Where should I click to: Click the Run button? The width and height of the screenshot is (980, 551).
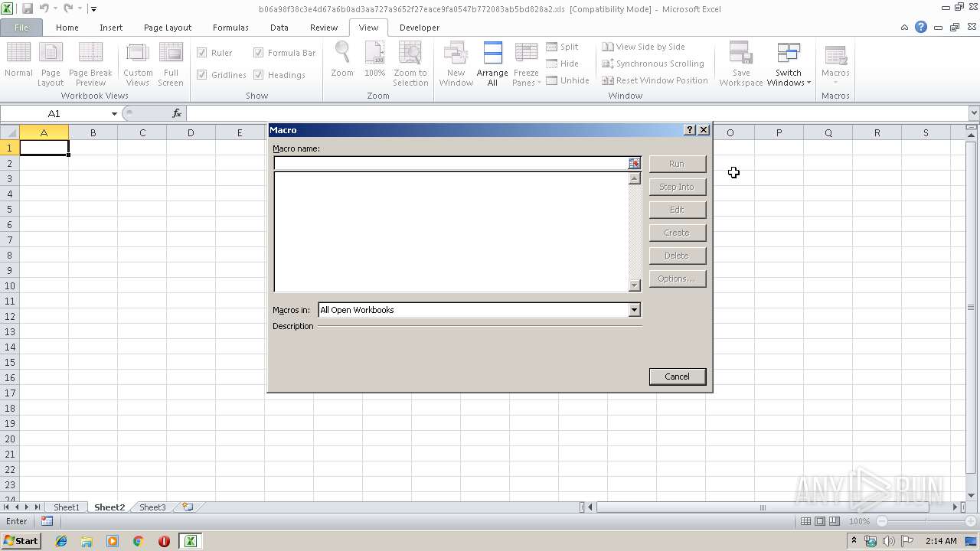tap(677, 164)
